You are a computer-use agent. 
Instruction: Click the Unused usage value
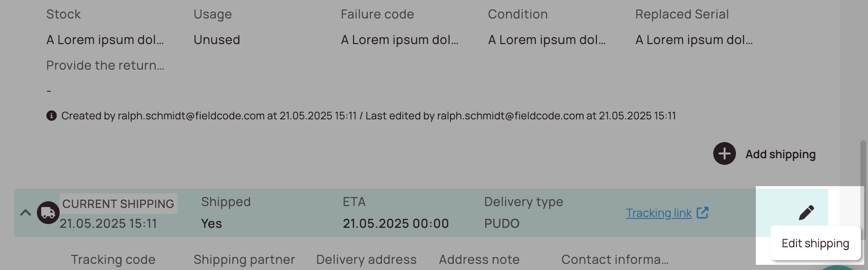217,40
